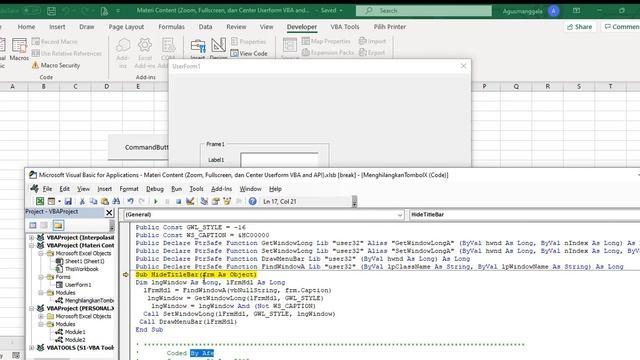The image size is (640, 360).
Task: Redo icon in VBA toolbar
Action: [x=142, y=201]
